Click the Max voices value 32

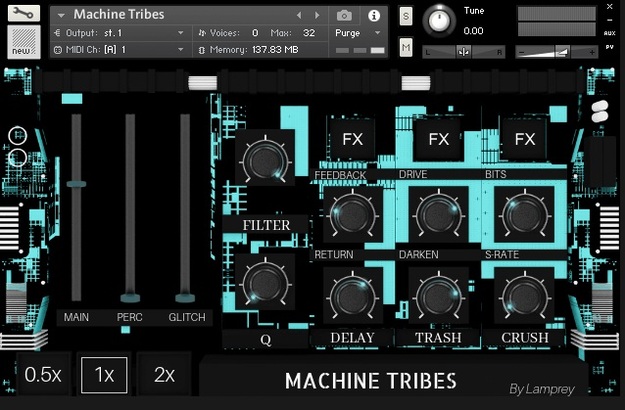click(x=309, y=33)
